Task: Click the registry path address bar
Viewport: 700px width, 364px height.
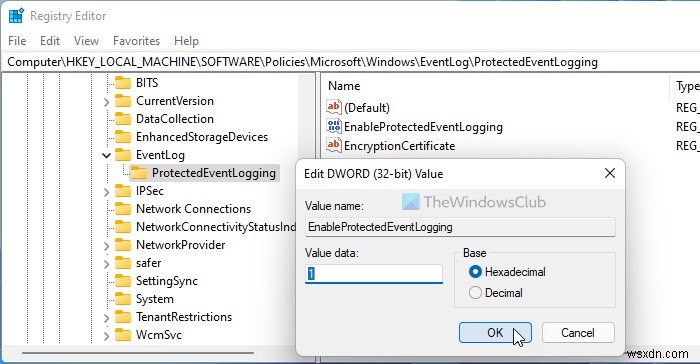Action: tap(350, 62)
